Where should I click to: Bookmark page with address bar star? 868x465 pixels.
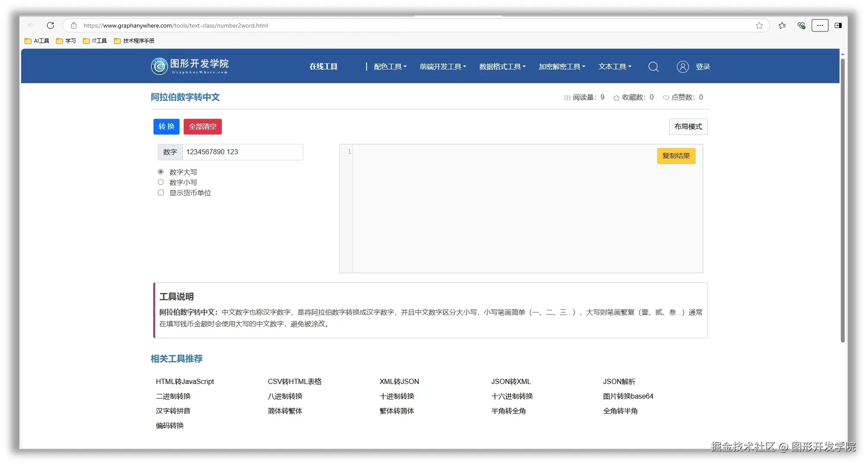759,25
